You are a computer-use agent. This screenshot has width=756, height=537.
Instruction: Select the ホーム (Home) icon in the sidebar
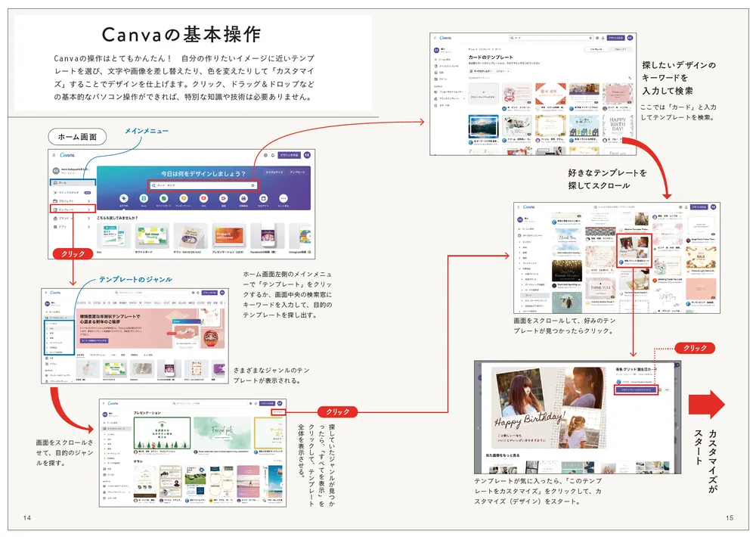57,182
